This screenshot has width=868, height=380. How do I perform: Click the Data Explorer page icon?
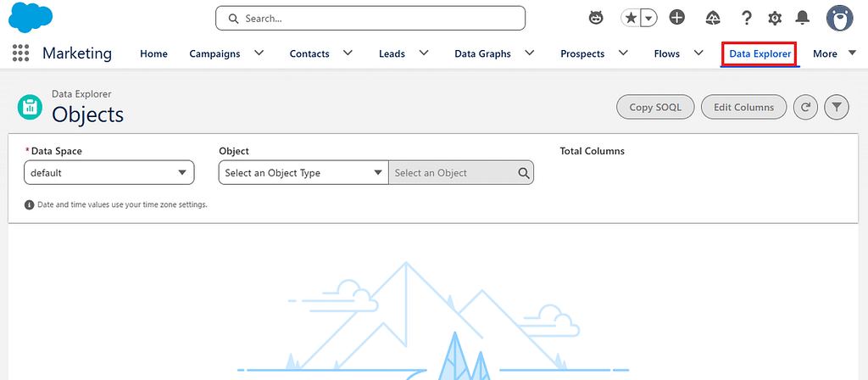click(30, 107)
